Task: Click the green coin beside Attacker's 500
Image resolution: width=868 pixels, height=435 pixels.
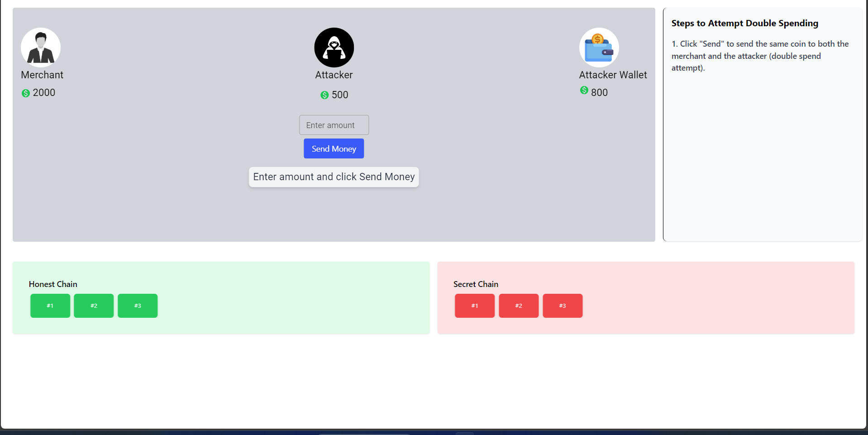Action: [324, 95]
